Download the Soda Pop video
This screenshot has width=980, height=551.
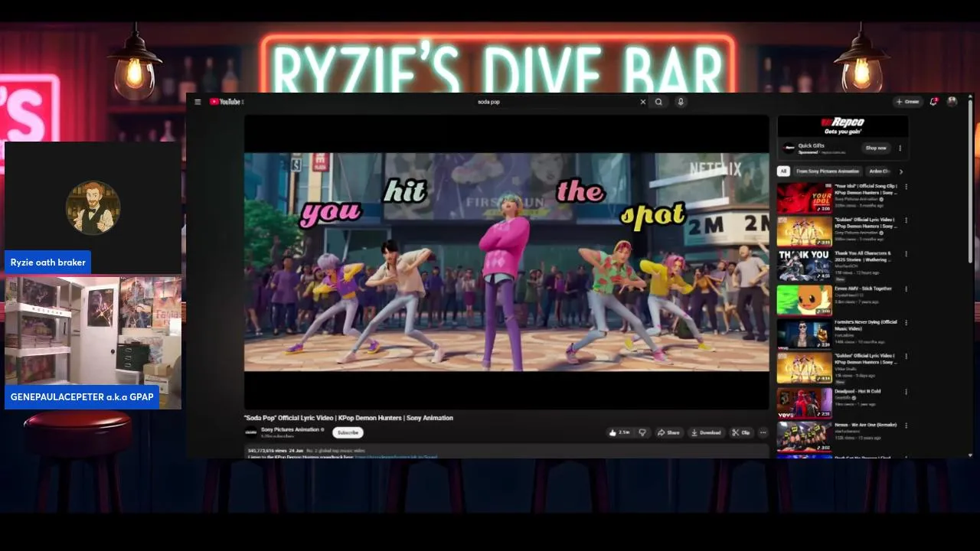[706, 432]
